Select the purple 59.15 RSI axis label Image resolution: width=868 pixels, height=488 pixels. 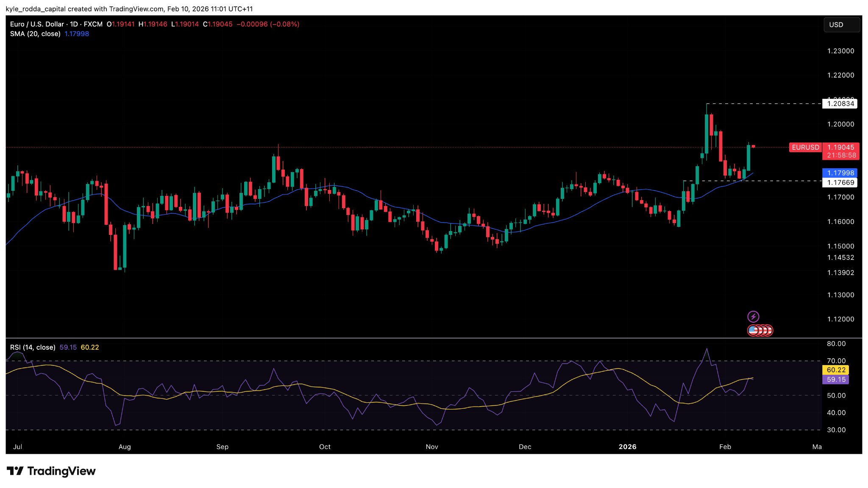pos(836,379)
